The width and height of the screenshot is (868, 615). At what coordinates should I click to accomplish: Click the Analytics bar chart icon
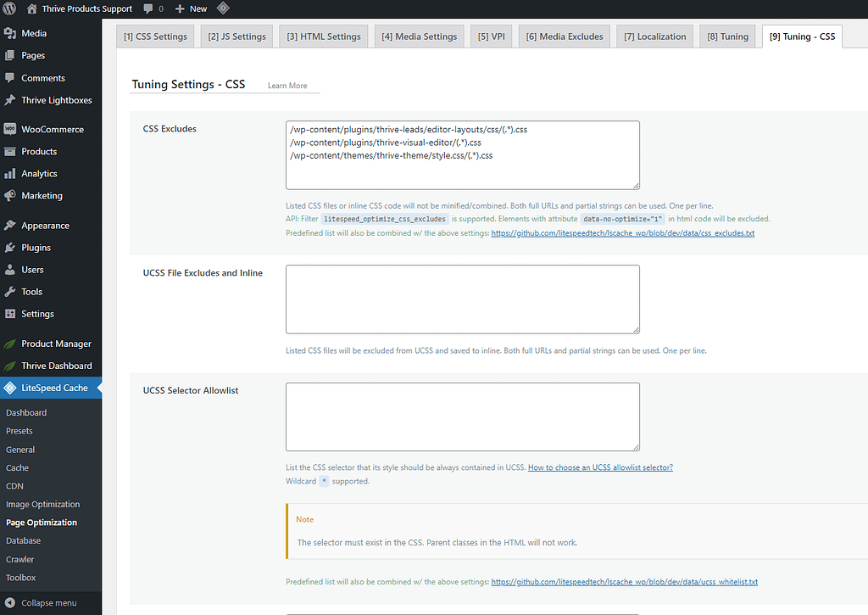[10, 173]
